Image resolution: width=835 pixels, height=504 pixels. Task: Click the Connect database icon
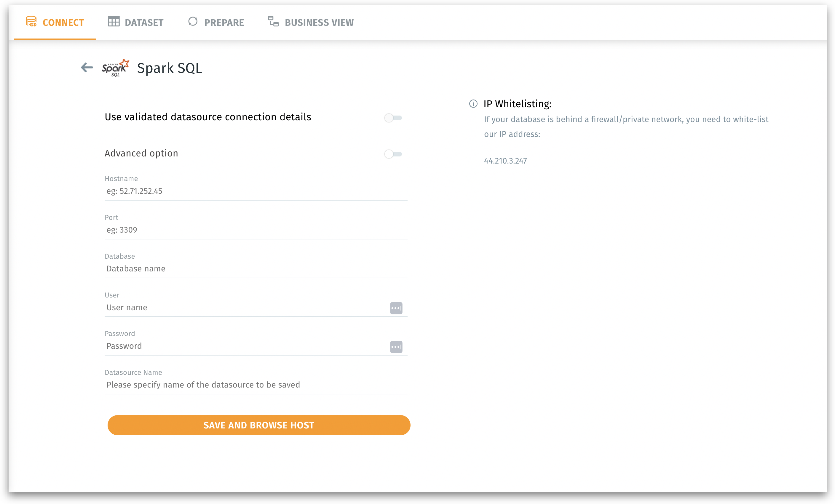[x=31, y=22]
